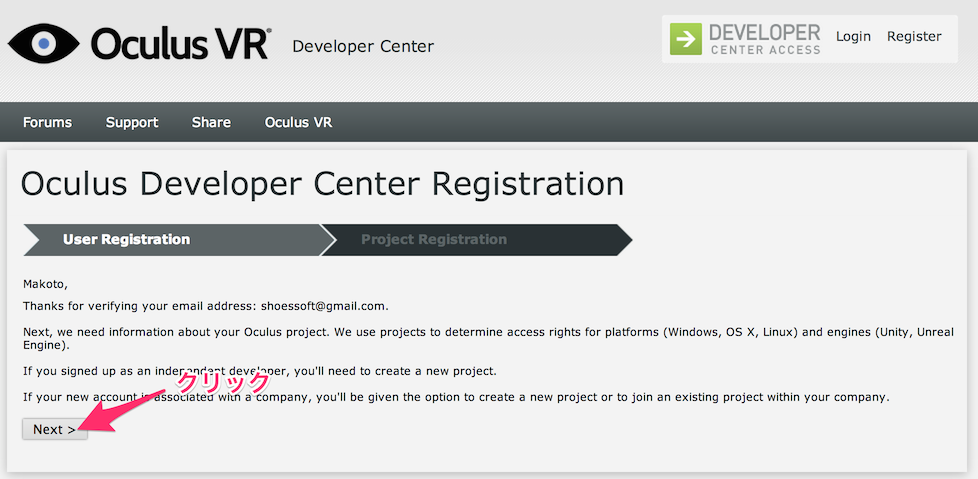Open the Login link

point(853,36)
